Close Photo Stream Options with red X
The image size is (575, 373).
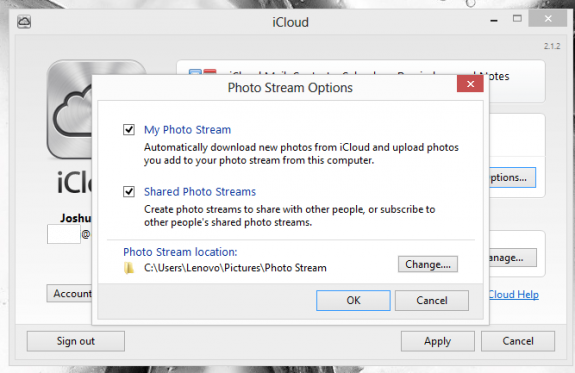(x=470, y=84)
